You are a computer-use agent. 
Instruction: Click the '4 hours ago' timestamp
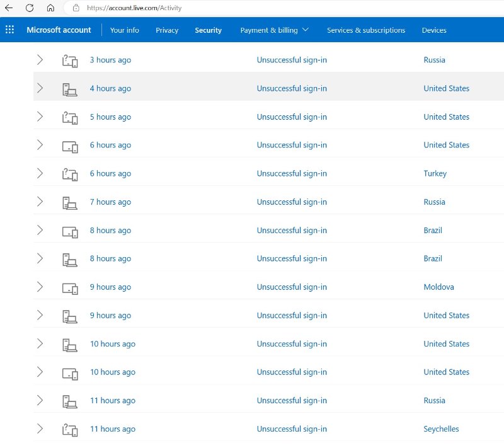[x=110, y=88]
